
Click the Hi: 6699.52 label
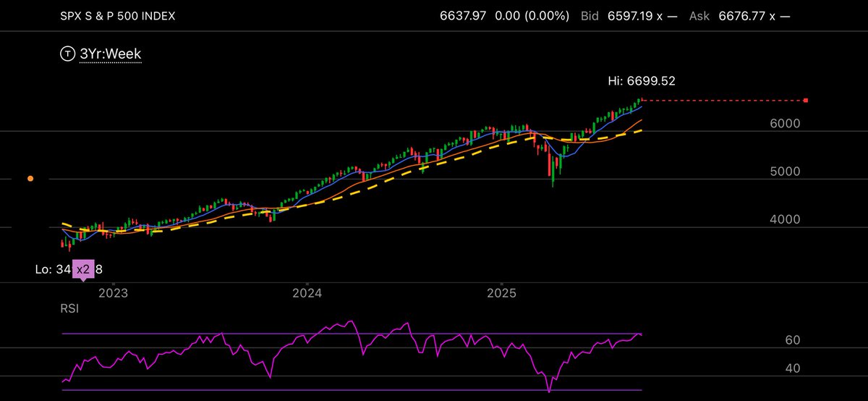pos(642,81)
